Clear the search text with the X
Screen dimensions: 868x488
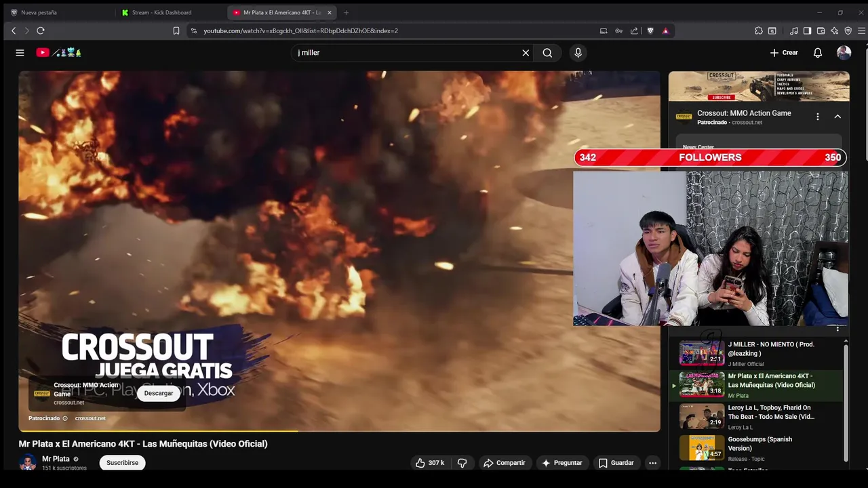tap(526, 53)
